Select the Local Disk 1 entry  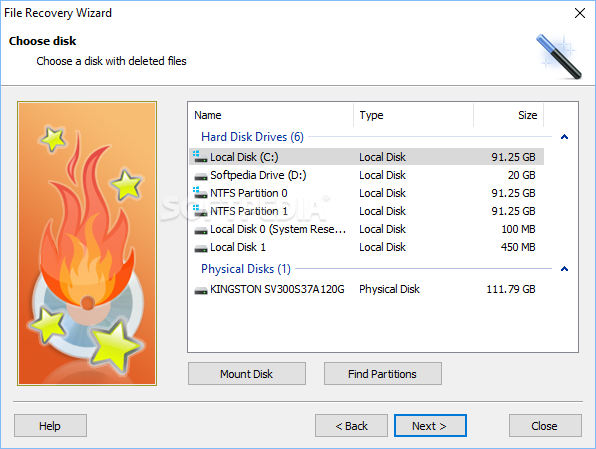click(366, 247)
